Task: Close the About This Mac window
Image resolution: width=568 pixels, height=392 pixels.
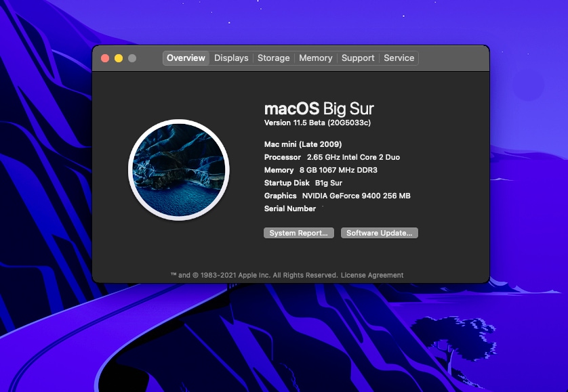Action: (x=105, y=58)
